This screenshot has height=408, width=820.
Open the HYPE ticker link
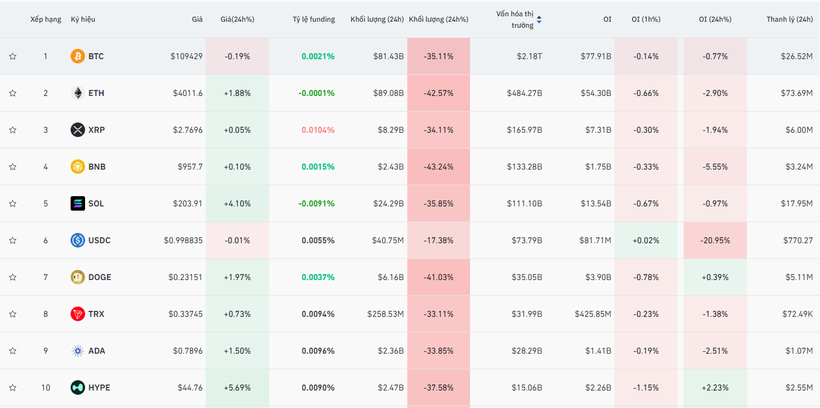pyautogui.click(x=99, y=387)
